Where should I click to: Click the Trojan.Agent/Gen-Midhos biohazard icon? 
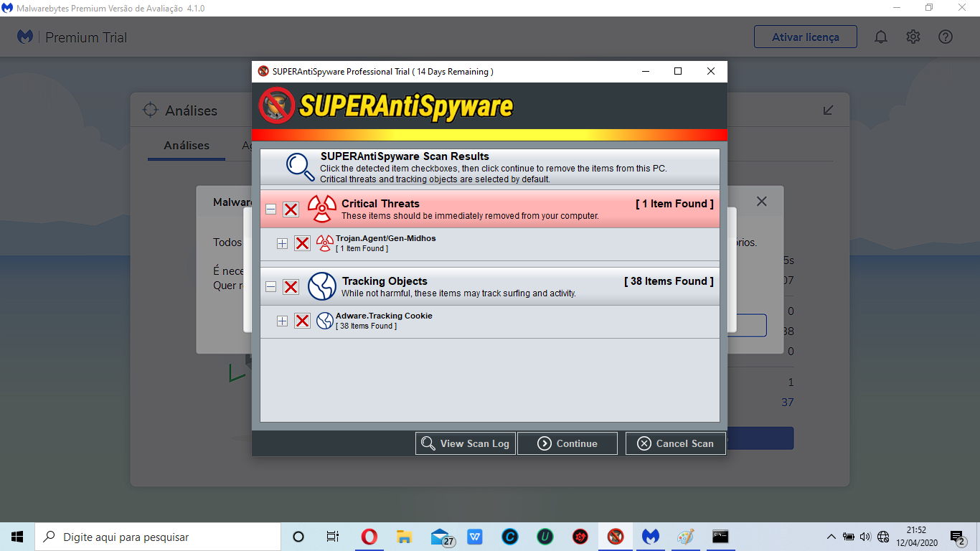click(x=325, y=243)
